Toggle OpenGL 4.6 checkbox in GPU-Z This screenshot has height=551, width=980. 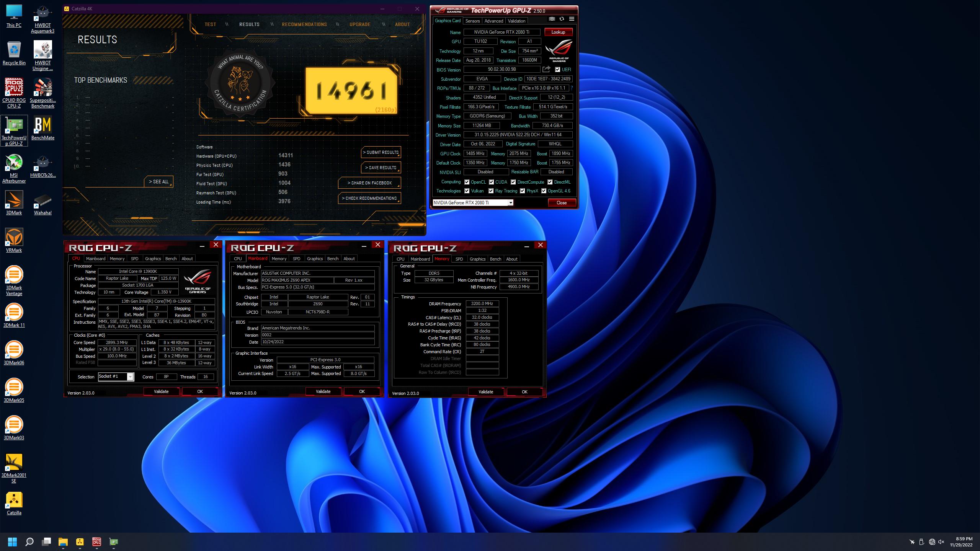click(544, 191)
